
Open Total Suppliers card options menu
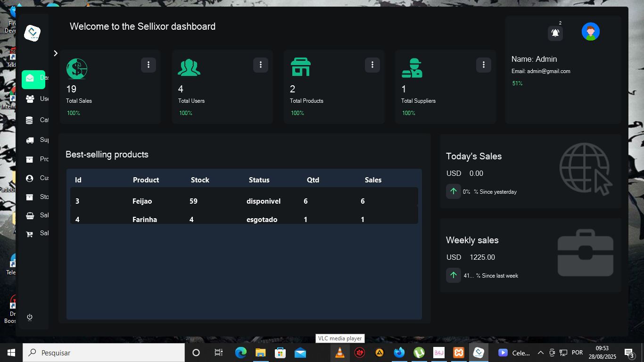click(x=484, y=65)
